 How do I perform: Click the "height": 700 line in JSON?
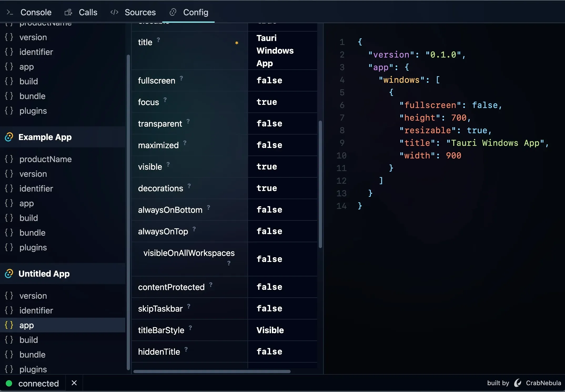(x=435, y=117)
